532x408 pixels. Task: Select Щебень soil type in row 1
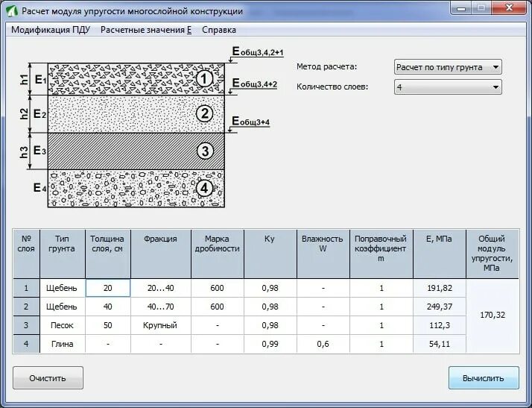(x=62, y=288)
